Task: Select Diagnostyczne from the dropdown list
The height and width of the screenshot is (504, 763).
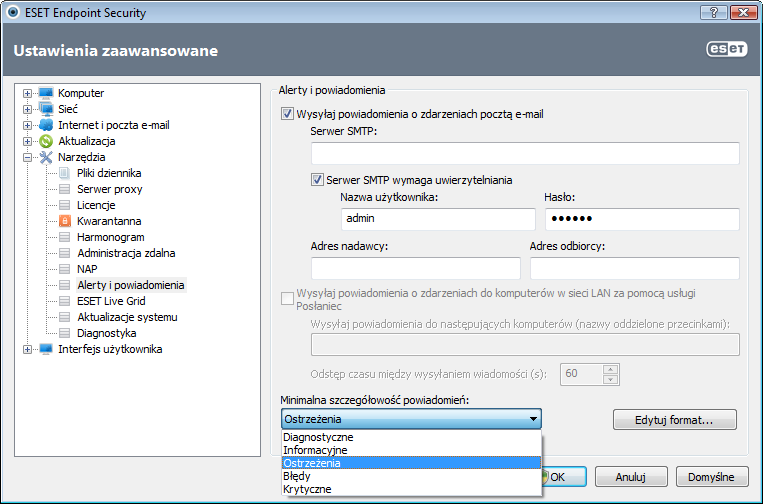Action: point(411,437)
